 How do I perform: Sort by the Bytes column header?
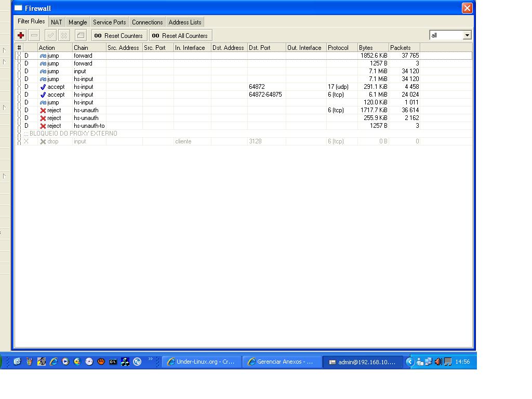point(373,47)
